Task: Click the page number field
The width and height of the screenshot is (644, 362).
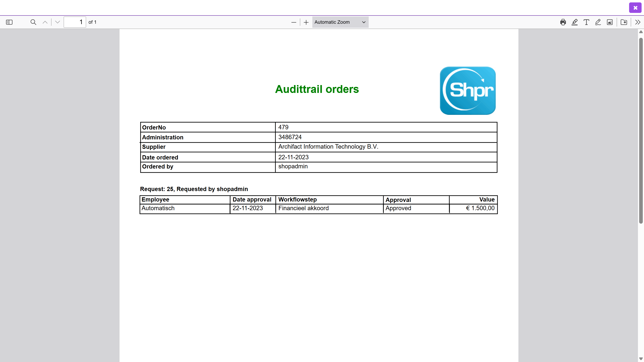Action: [x=75, y=22]
